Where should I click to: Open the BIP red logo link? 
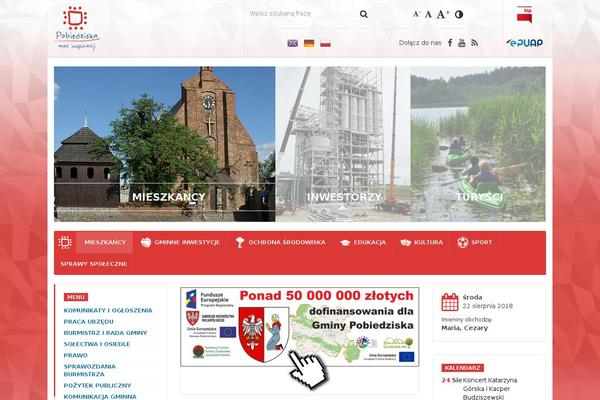(524, 15)
